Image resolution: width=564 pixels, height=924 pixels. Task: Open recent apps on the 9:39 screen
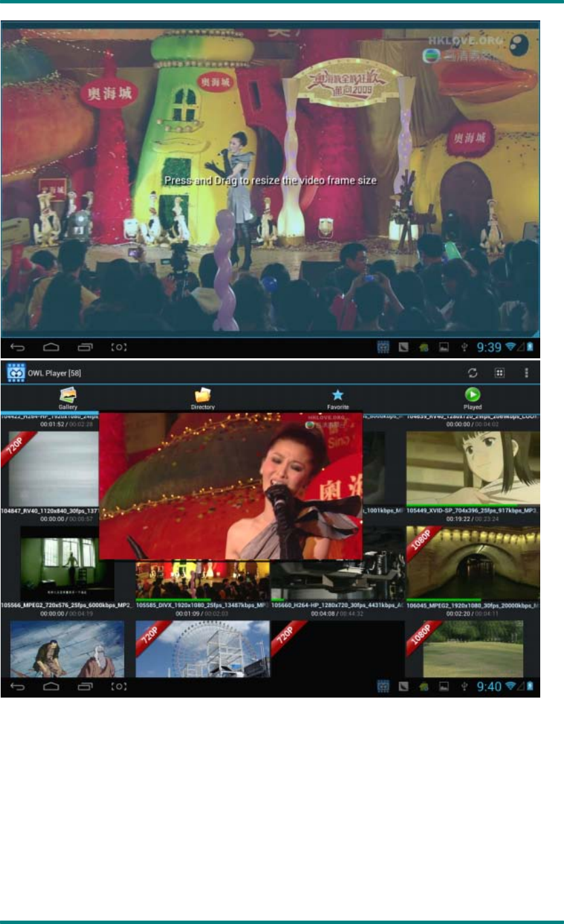(x=85, y=347)
